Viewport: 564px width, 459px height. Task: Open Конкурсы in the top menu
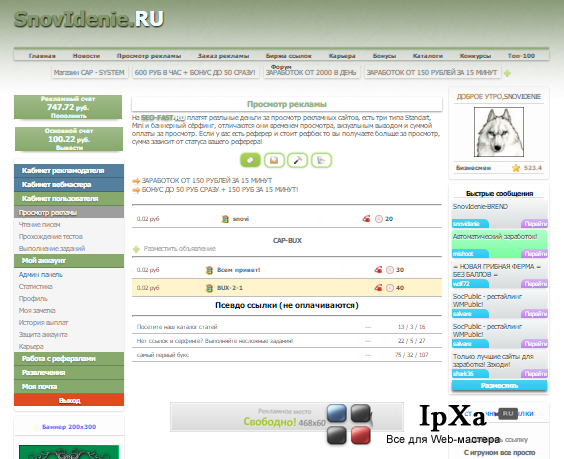point(475,56)
